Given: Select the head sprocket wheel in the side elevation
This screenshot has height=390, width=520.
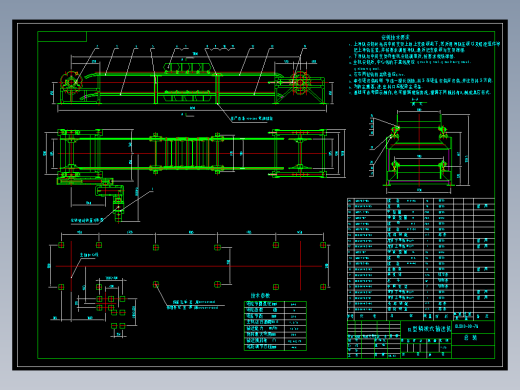Looking at the screenshot, I should click(x=71, y=82).
